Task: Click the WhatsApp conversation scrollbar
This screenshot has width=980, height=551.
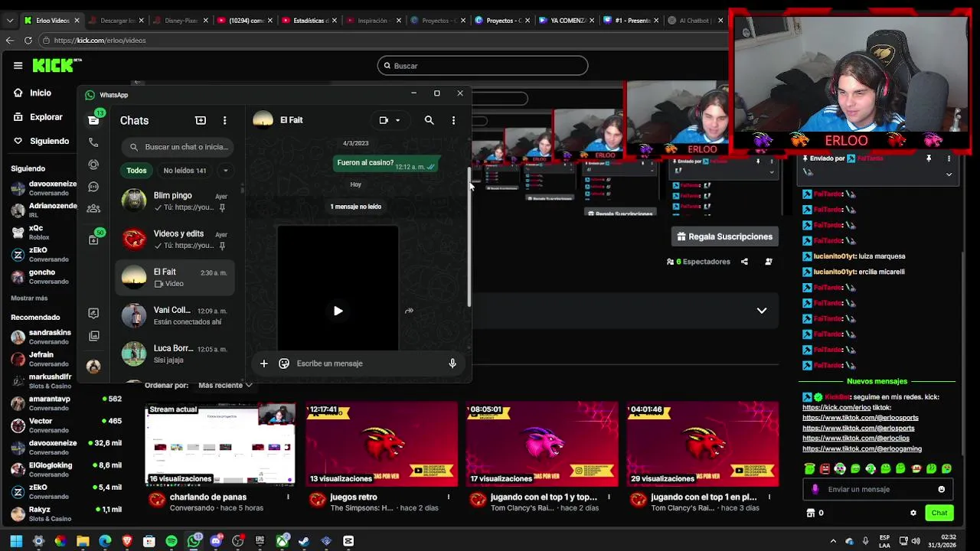Action: point(469,237)
